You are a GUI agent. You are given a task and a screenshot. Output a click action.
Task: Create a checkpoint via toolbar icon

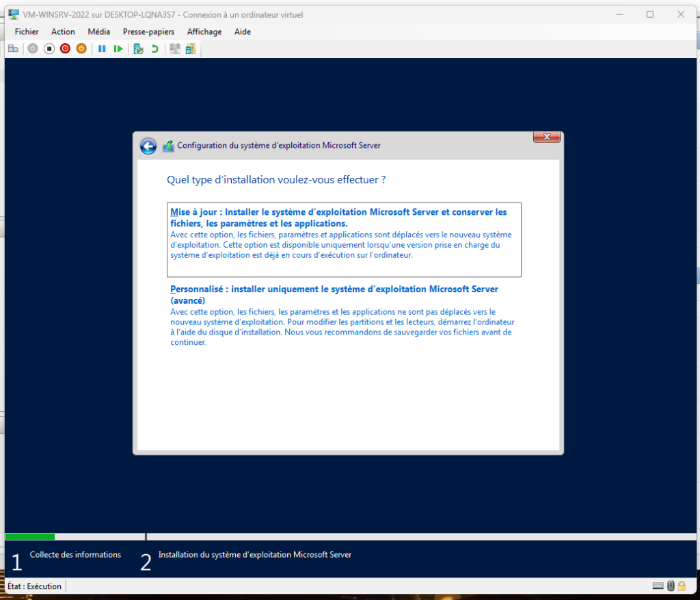138,49
